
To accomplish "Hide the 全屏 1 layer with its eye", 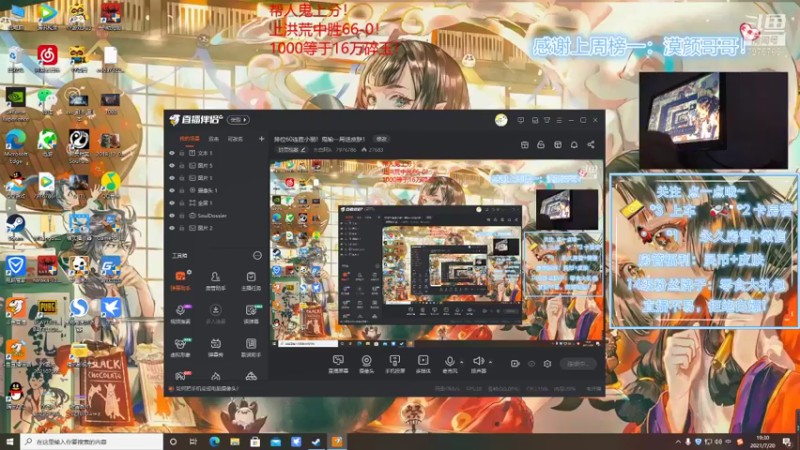I will [x=172, y=203].
